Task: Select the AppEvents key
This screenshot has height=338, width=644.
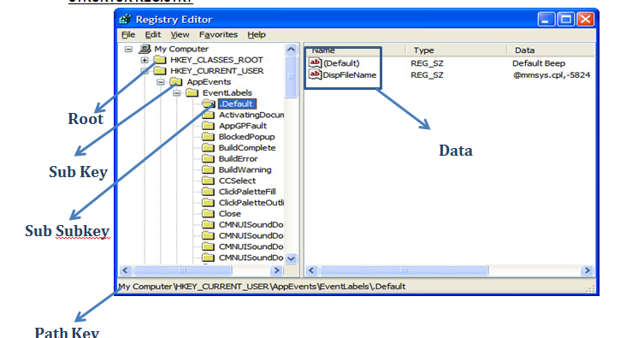Action: pyautogui.click(x=209, y=82)
